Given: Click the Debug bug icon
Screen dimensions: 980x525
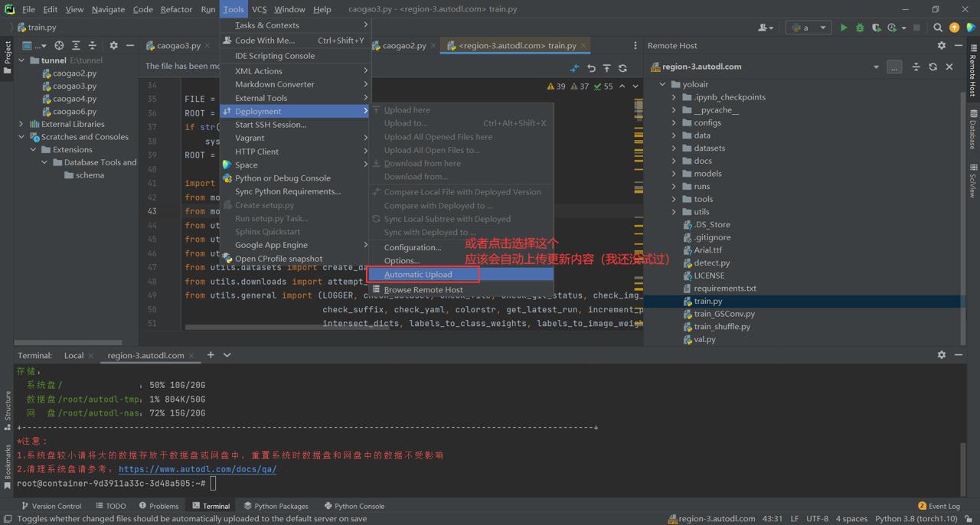Looking at the screenshot, I should point(860,28).
